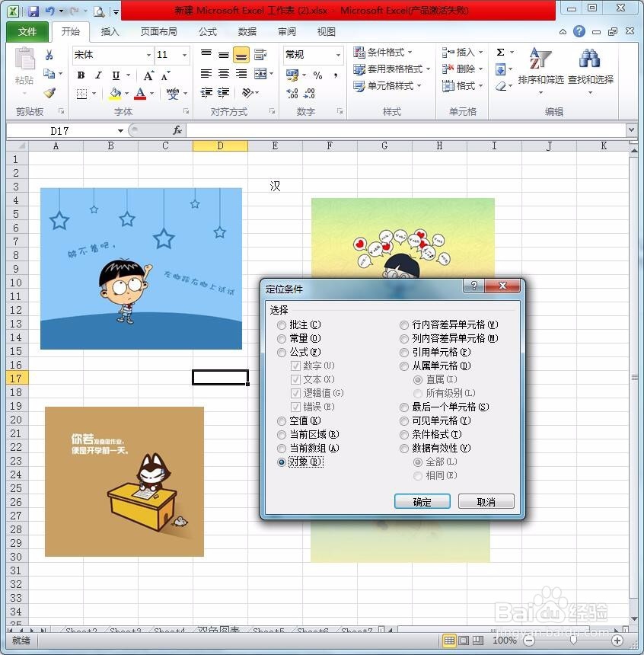Click Increase Decimal icon
This screenshot has width=644, height=655.
pos(292,93)
